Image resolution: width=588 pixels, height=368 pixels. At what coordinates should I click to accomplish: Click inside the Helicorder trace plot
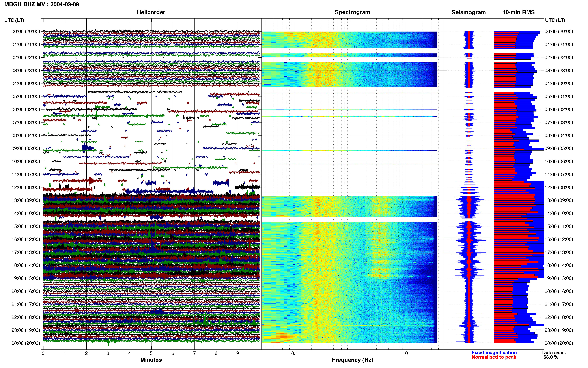pyautogui.click(x=151, y=184)
